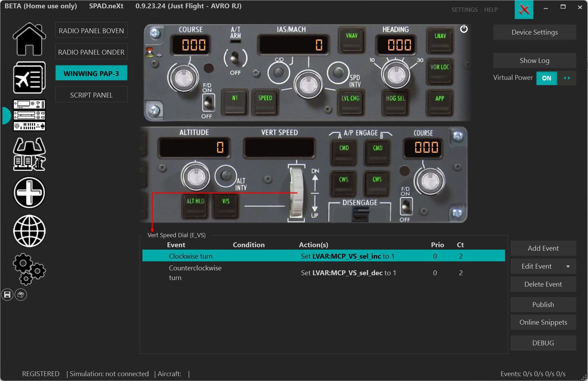Open the gears settings icon
Screen dimensions: 588x381
point(29,269)
